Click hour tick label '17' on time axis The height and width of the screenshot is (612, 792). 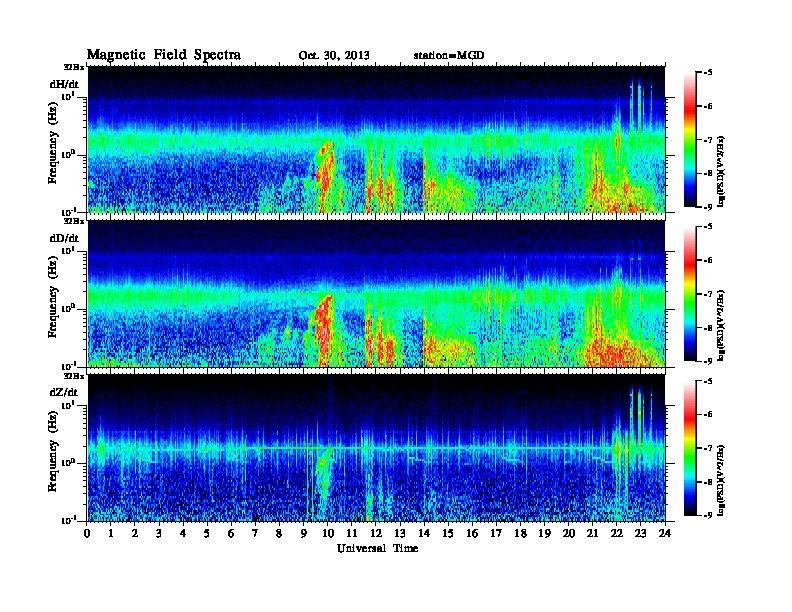point(497,533)
